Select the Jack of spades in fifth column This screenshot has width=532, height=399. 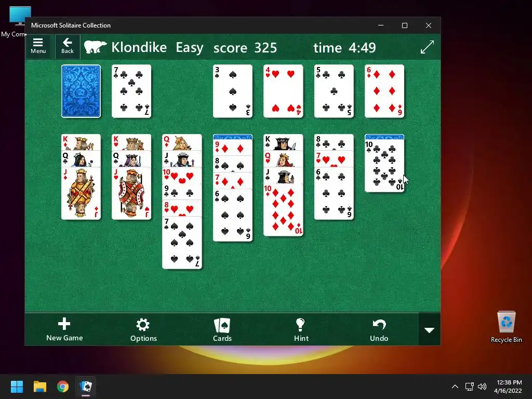click(283, 176)
